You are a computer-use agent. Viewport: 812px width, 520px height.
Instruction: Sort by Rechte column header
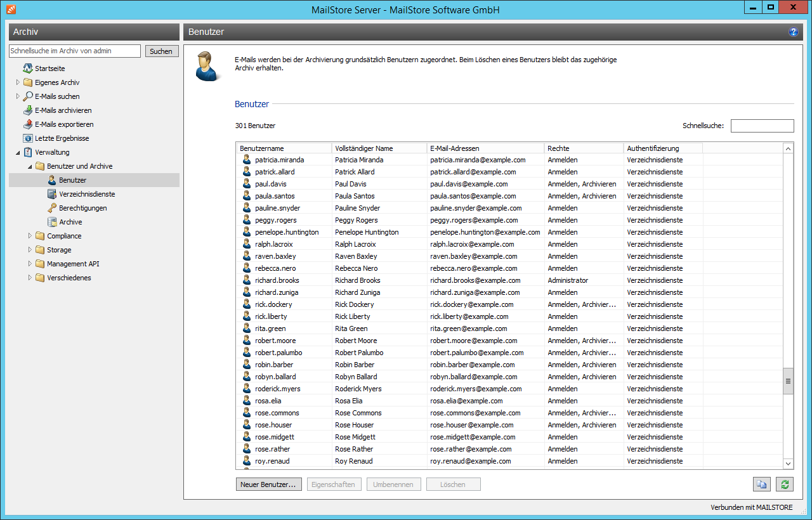click(584, 148)
